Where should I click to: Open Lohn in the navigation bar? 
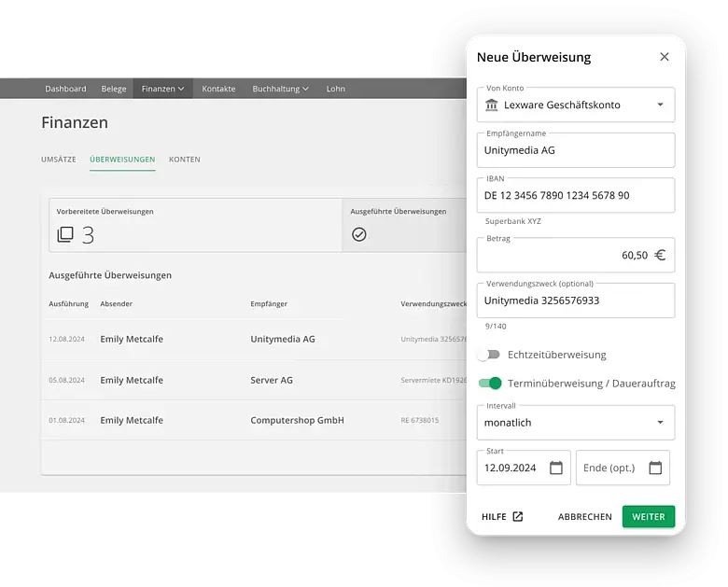(x=336, y=89)
